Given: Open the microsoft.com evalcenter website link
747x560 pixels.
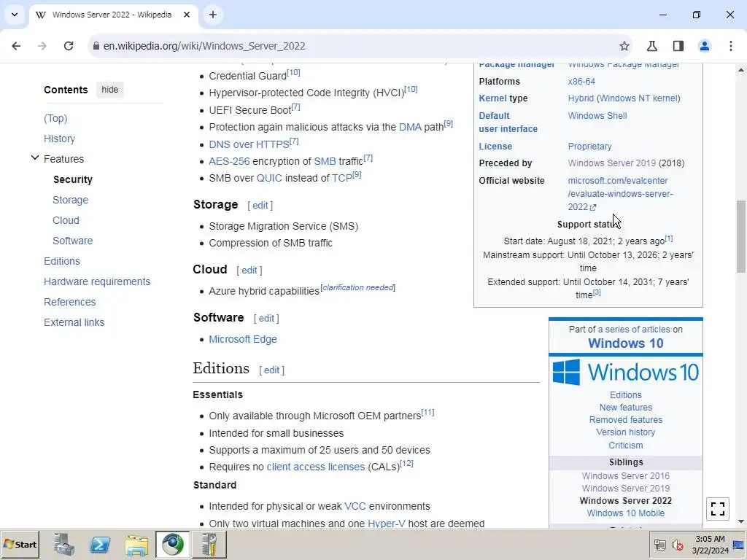Looking at the screenshot, I should tap(620, 194).
